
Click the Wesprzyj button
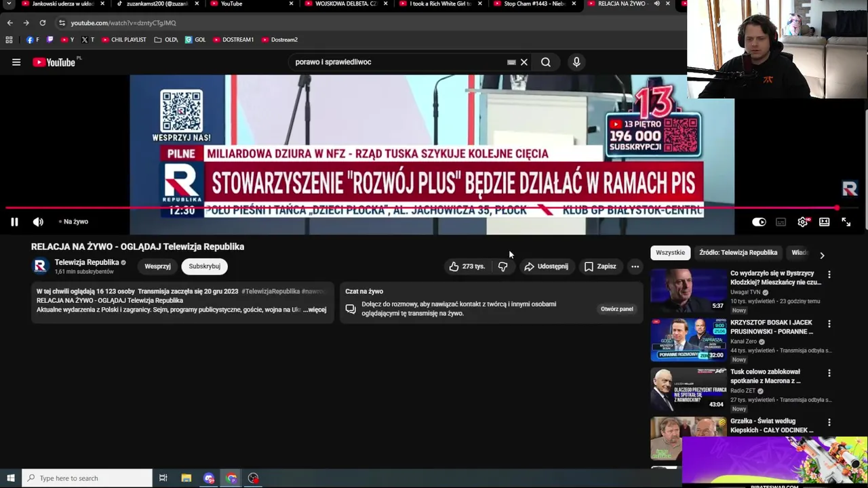click(157, 266)
